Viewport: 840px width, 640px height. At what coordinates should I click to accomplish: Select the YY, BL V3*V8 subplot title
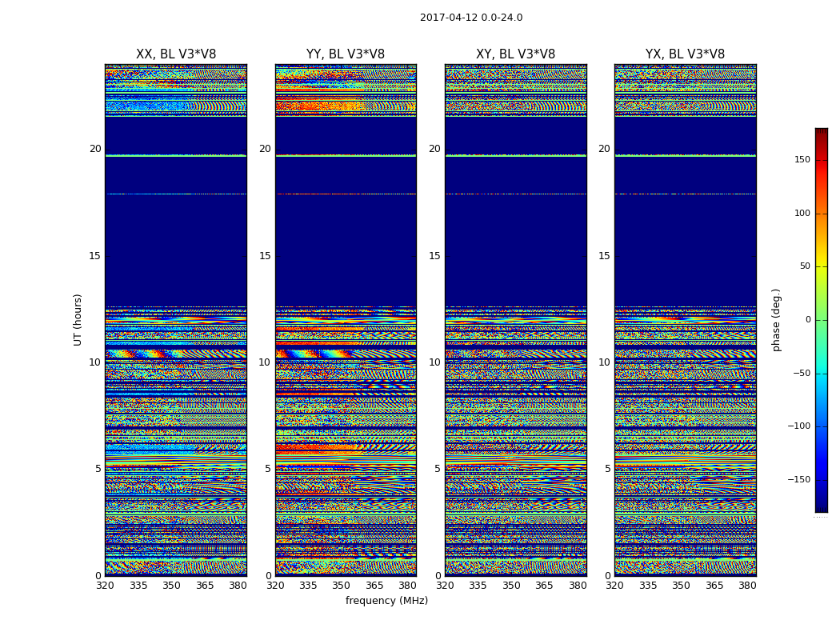pyautogui.click(x=346, y=54)
